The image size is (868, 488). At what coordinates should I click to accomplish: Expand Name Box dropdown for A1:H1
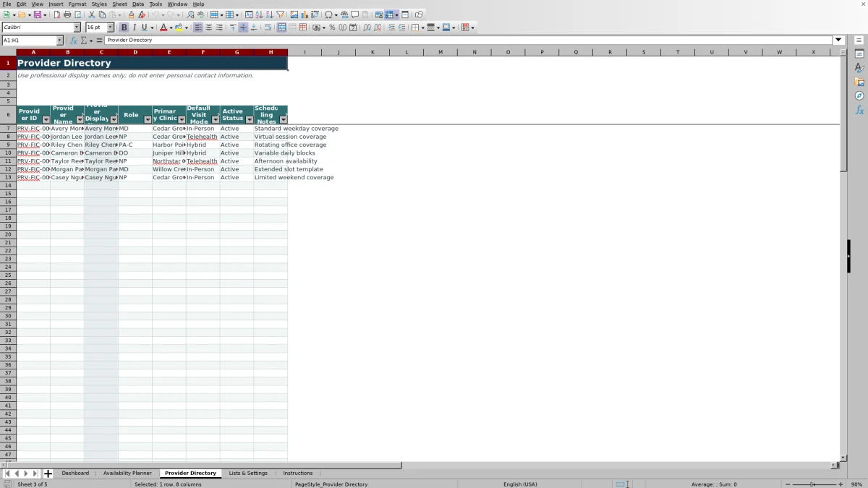coord(59,40)
